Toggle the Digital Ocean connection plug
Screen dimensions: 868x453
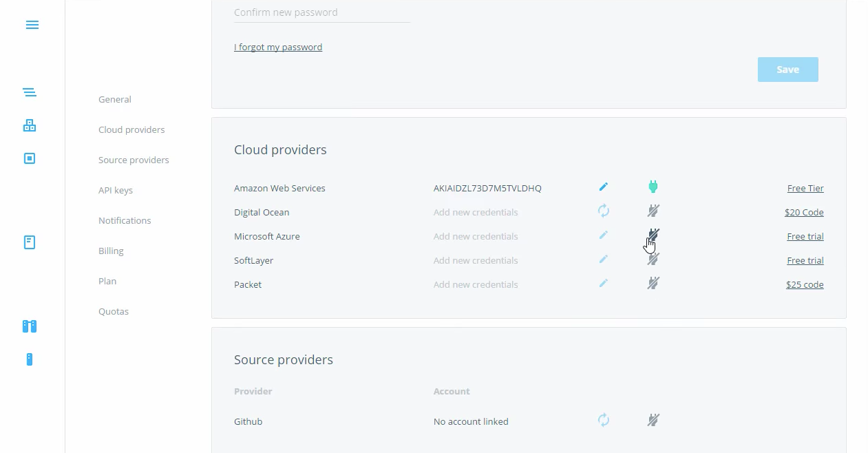(653, 211)
